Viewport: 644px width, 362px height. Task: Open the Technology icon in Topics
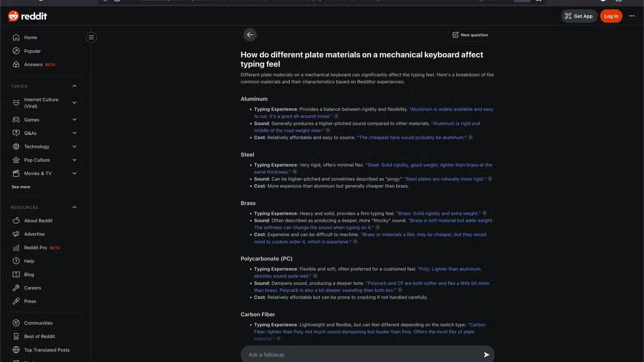16,146
